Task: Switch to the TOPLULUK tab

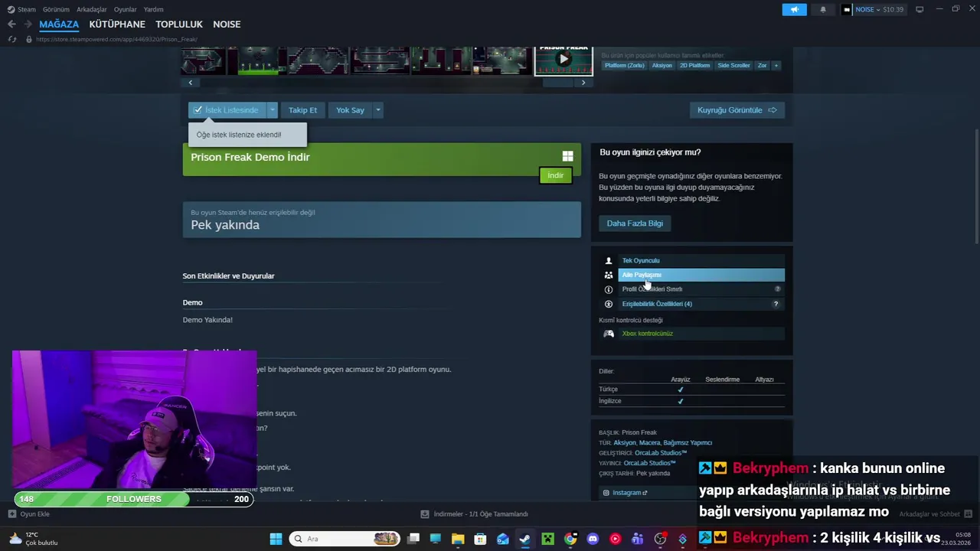Action: tap(179, 24)
